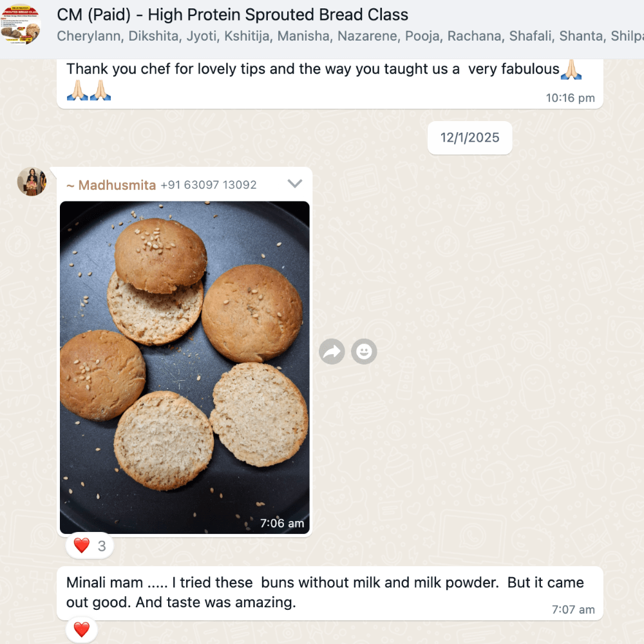The image size is (644, 644).
Task: Open message options chevron on Madhusmita's message
Action: (294, 184)
